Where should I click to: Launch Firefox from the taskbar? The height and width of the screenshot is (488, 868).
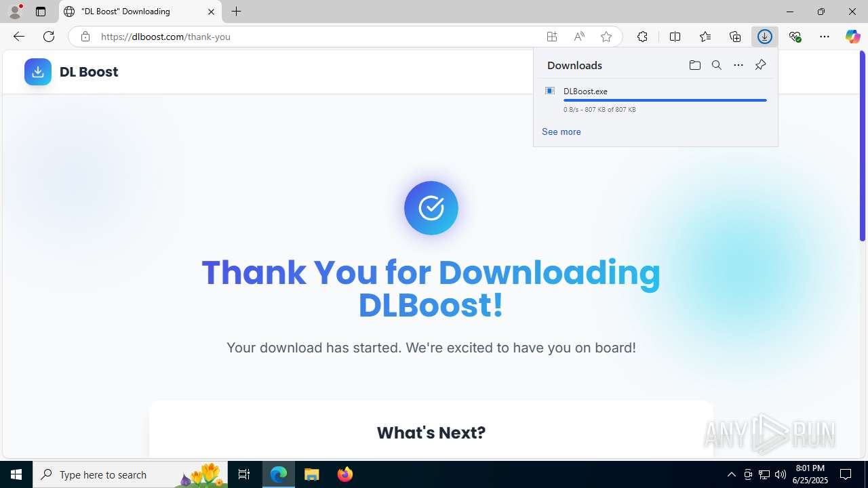[x=345, y=474]
